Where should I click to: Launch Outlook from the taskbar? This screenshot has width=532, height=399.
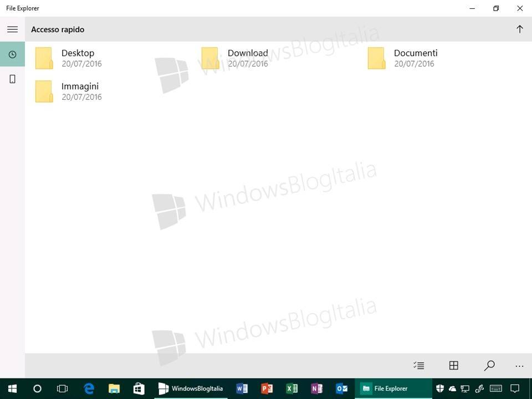(342, 388)
